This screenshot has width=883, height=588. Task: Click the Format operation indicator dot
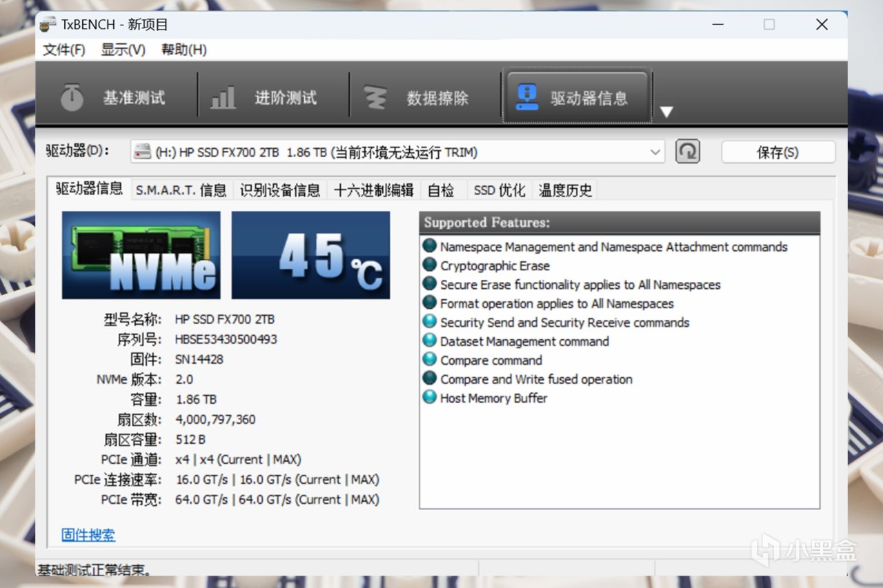point(429,303)
